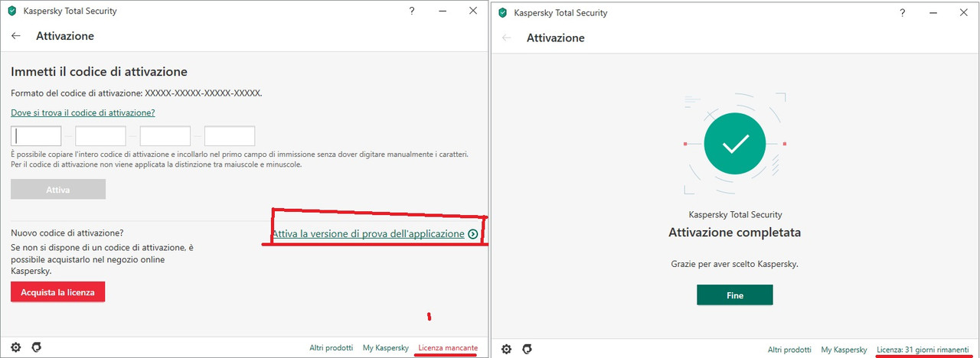Click back arrow in right Attivazione window
Image resolution: width=980 pixels, height=358 pixels.
pos(506,37)
